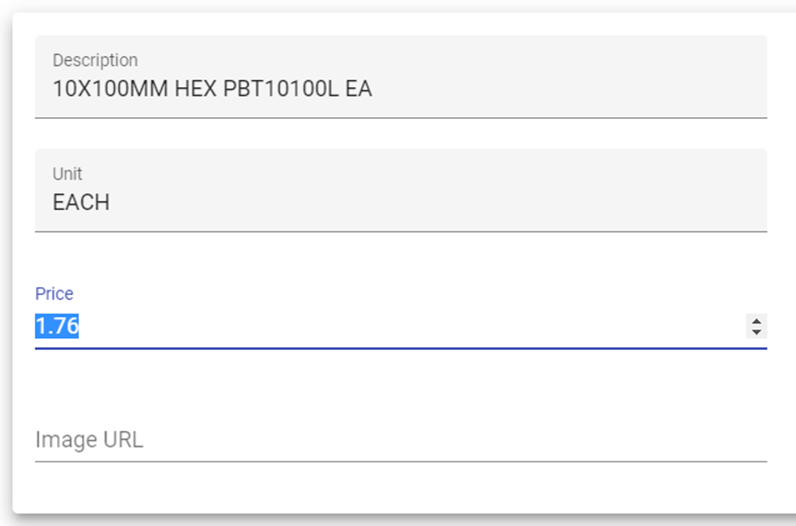This screenshot has height=526, width=796.
Task: Click the EACH value in Unit field
Action: [x=81, y=203]
